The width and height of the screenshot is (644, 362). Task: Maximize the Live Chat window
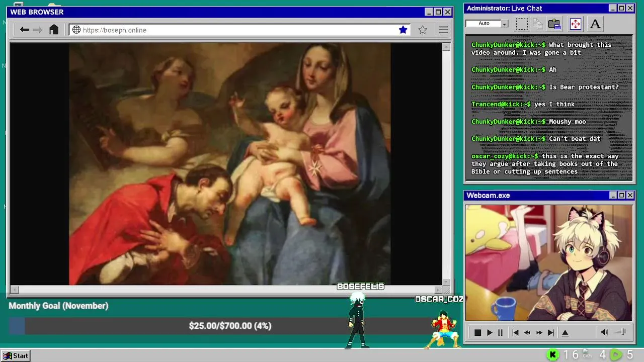[x=621, y=8]
